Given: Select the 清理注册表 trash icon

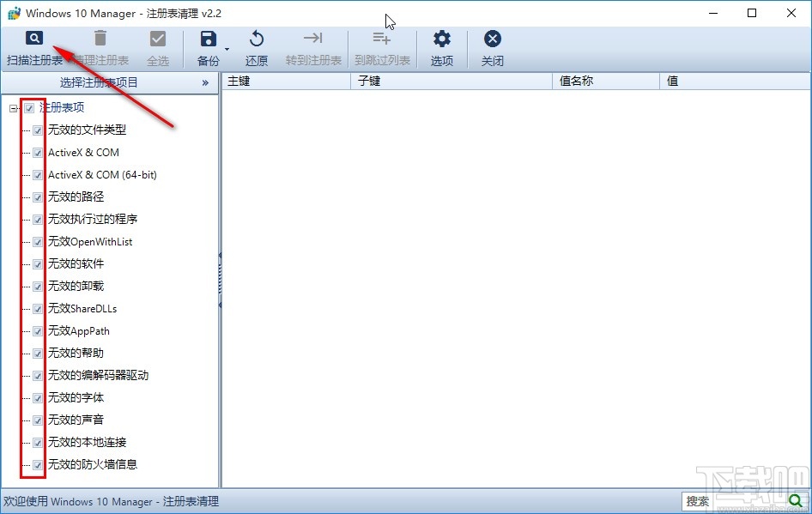Looking at the screenshot, I should tap(100, 39).
